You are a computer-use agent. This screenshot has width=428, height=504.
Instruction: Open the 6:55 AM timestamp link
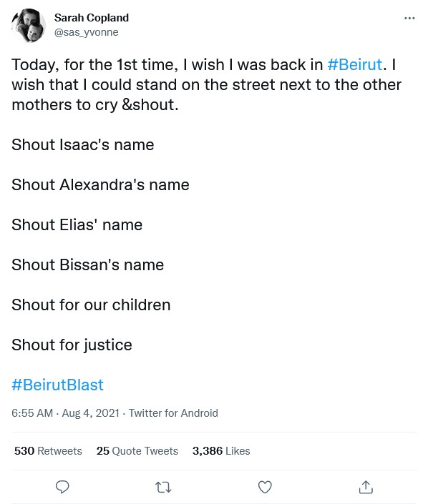pyautogui.click(x=32, y=413)
